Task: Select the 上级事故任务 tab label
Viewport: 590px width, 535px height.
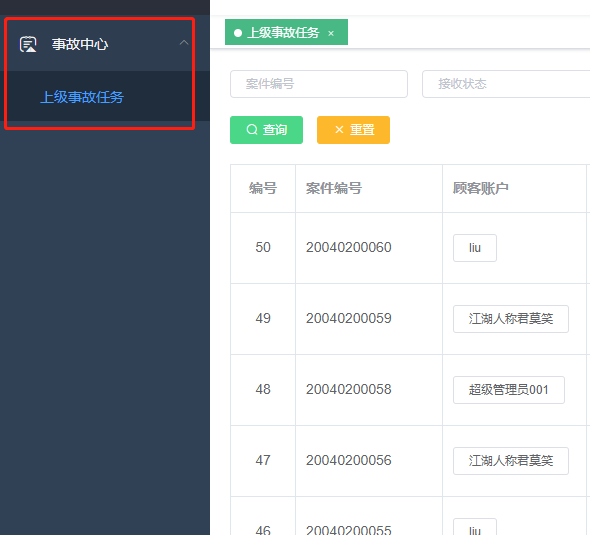Action: click(283, 33)
